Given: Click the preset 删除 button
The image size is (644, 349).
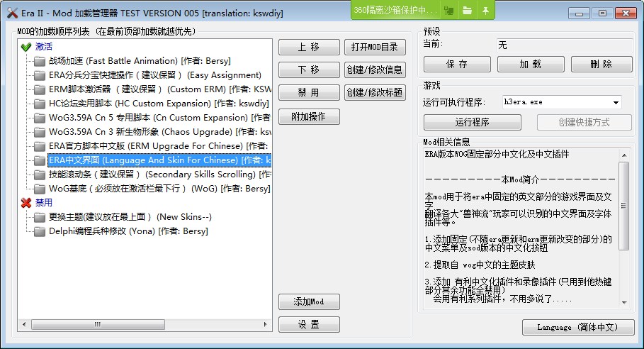Looking at the screenshot, I should [601, 64].
